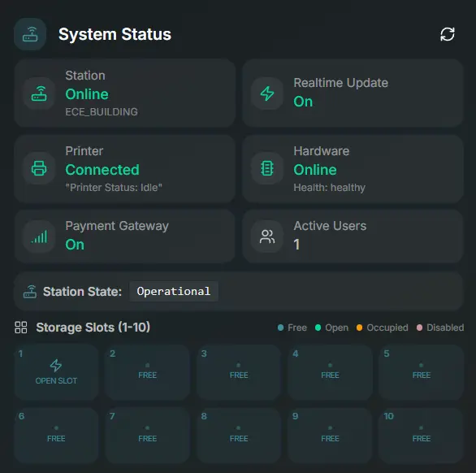Viewport: 476px width, 473px height.
Task: Click the lightning icon in slot 1
Action: [x=56, y=366]
